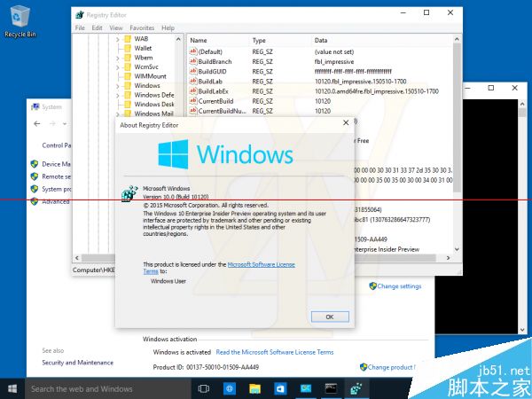The image size is (532, 399).
Task: Go back in the System window
Action: pyautogui.click(x=37, y=124)
